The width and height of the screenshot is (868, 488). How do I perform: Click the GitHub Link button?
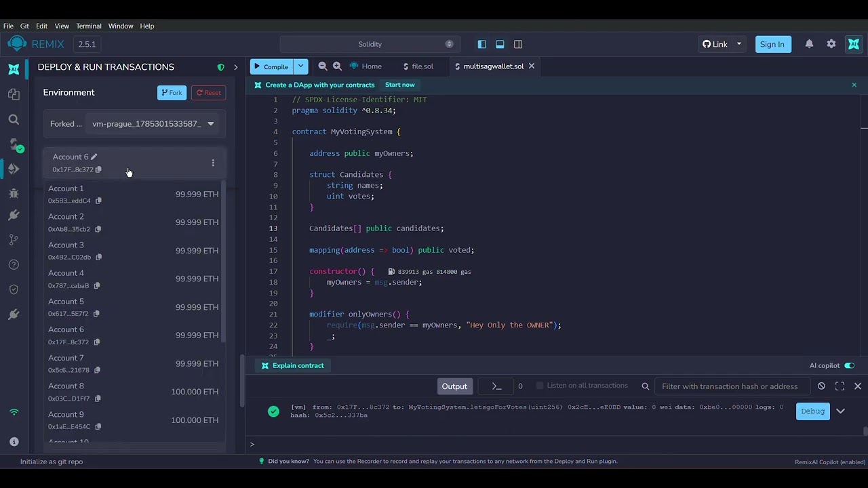point(715,44)
